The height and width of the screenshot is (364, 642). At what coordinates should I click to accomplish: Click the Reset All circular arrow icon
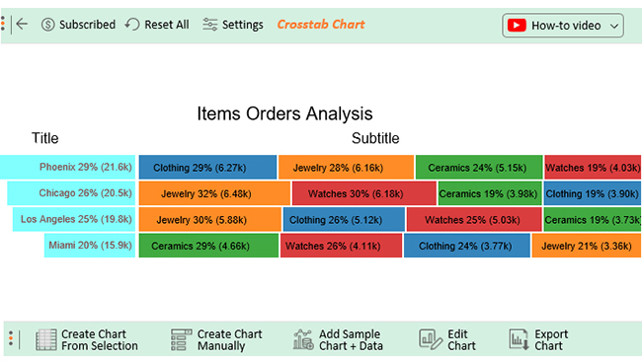(132, 25)
